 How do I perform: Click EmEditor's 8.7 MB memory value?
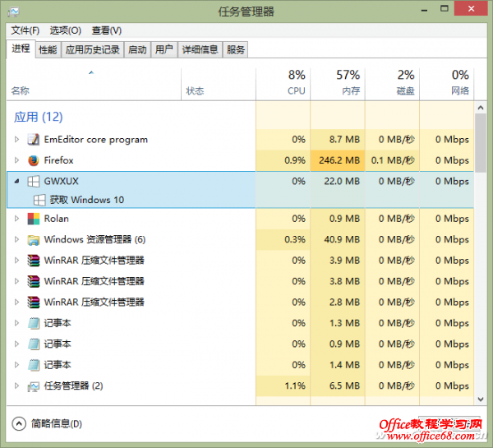344,140
